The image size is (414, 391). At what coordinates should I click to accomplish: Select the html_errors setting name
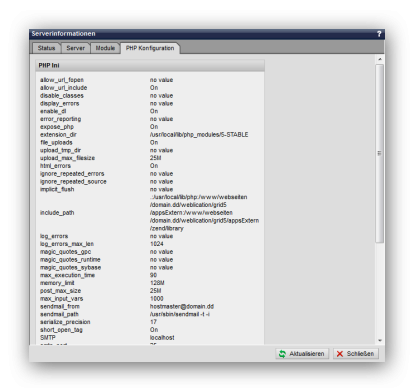click(55, 166)
